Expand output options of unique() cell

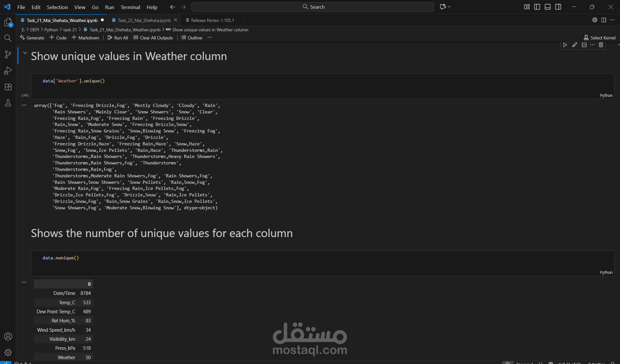24,105
